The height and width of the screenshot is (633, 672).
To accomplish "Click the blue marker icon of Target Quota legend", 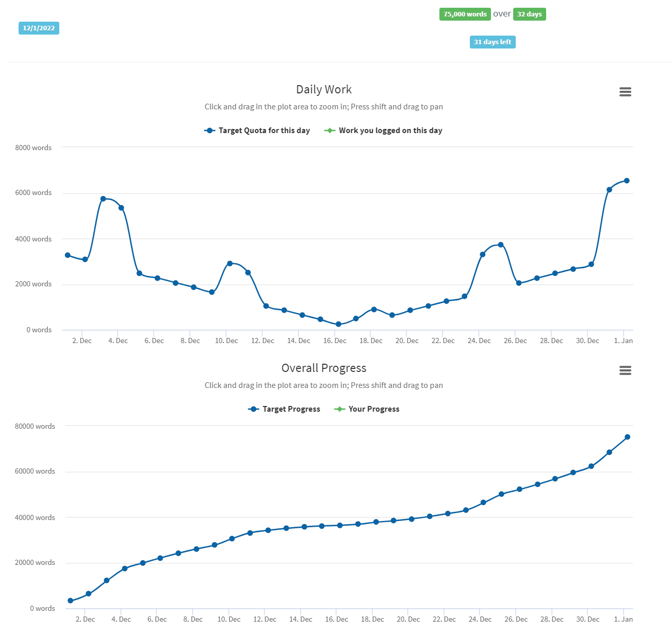I will coord(210,131).
